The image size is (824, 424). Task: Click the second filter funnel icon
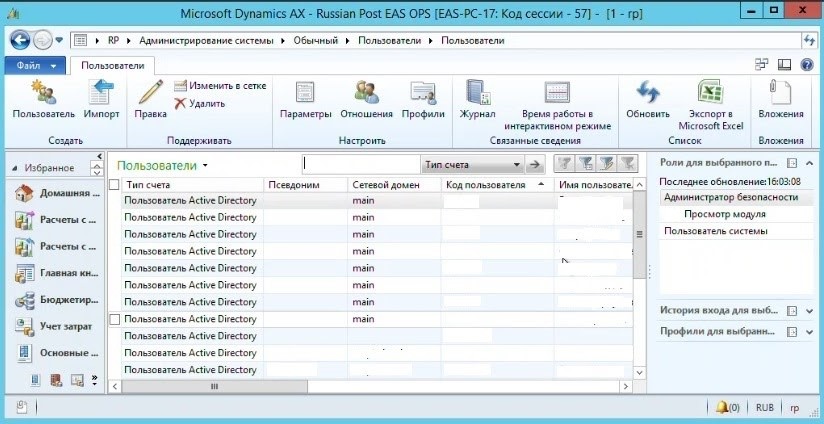tap(586, 164)
